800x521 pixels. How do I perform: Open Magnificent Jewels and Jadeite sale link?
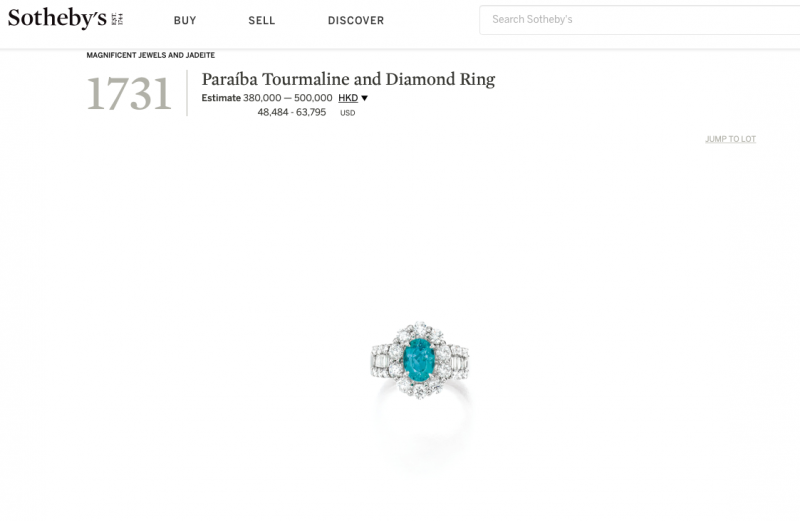point(151,55)
